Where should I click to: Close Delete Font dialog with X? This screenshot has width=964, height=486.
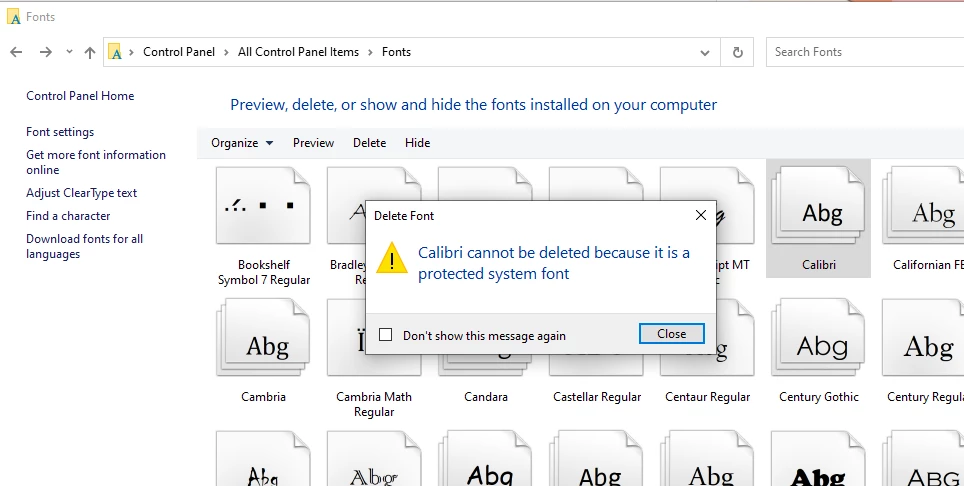click(x=701, y=215)
